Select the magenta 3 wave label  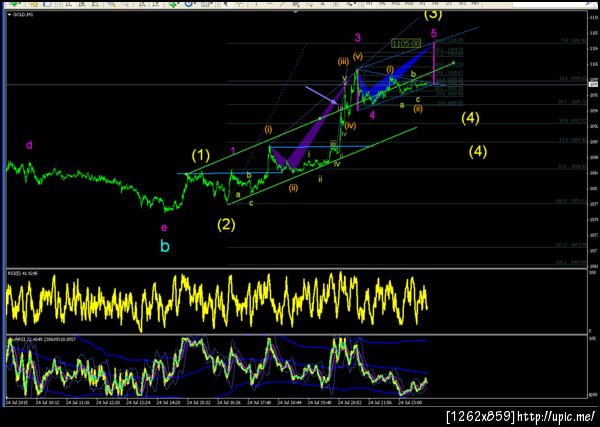(x=357, y=38)
